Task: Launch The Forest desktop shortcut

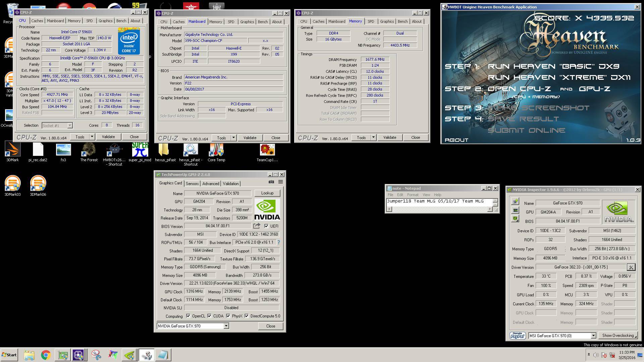Action: pyautogui.click(x=89, y=152)
